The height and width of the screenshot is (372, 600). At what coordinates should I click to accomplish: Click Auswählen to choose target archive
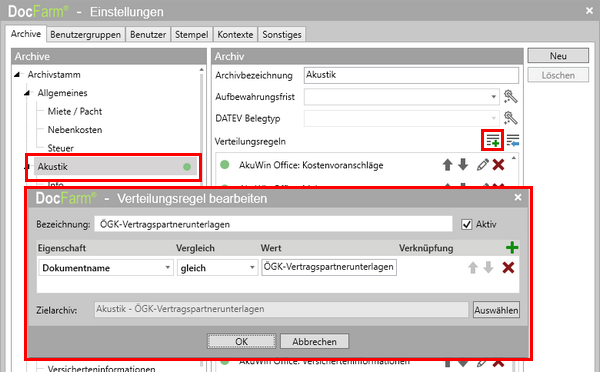[x=496, y=310]
